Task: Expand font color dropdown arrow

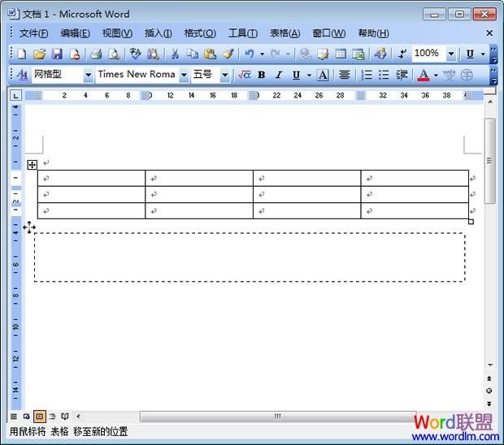Action: pos(436,76)
